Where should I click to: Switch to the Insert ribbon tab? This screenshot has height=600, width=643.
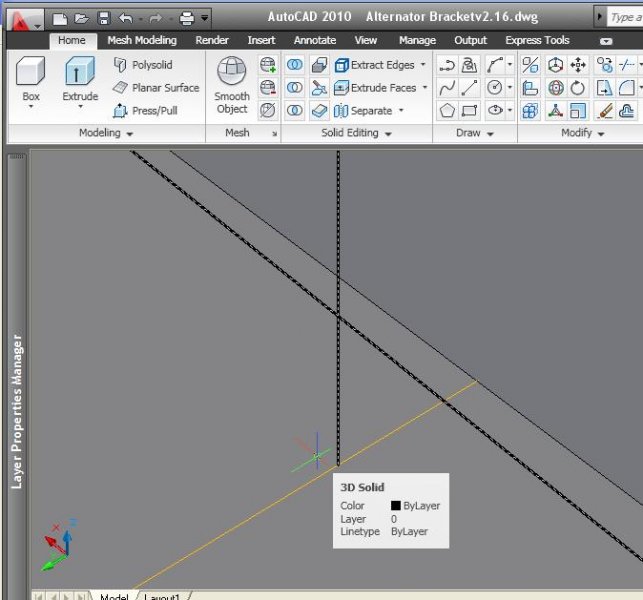tap(261, 40)
